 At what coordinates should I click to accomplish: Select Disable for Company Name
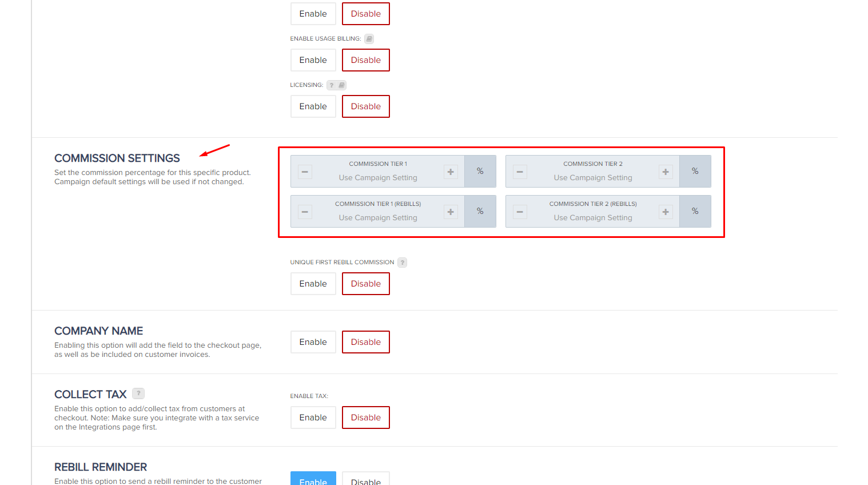point(365,342)
